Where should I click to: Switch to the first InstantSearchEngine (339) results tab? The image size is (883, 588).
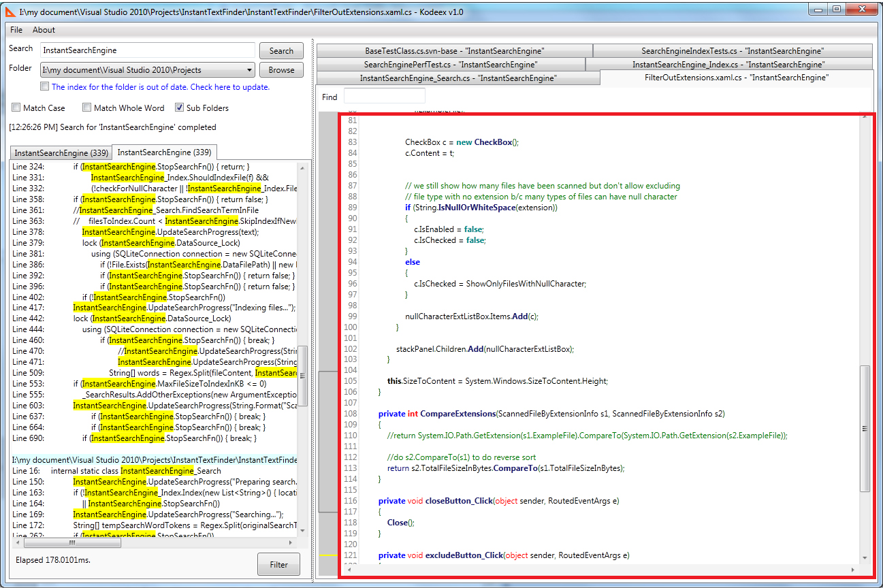click(x=61, y=152)
